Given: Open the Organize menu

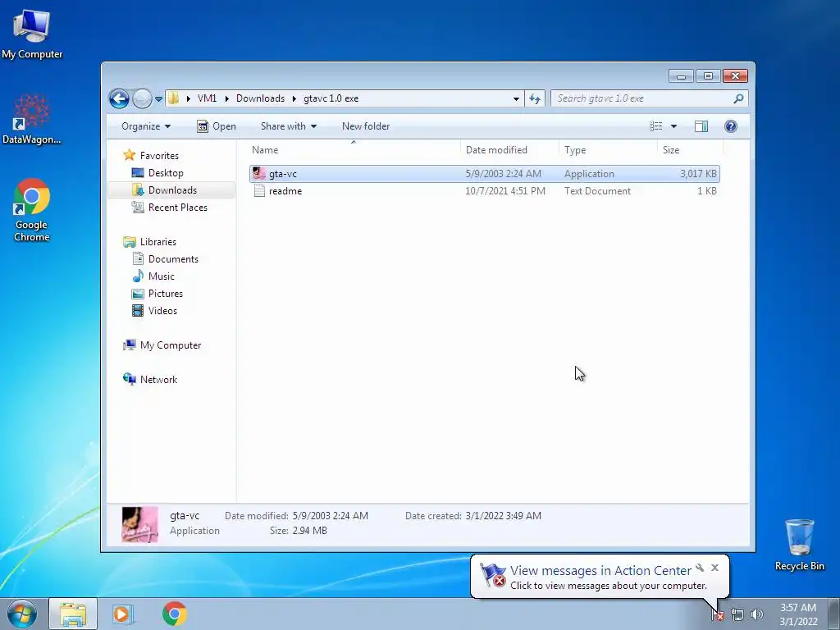Looking at the screenshot, I should (x=146, y=126).
